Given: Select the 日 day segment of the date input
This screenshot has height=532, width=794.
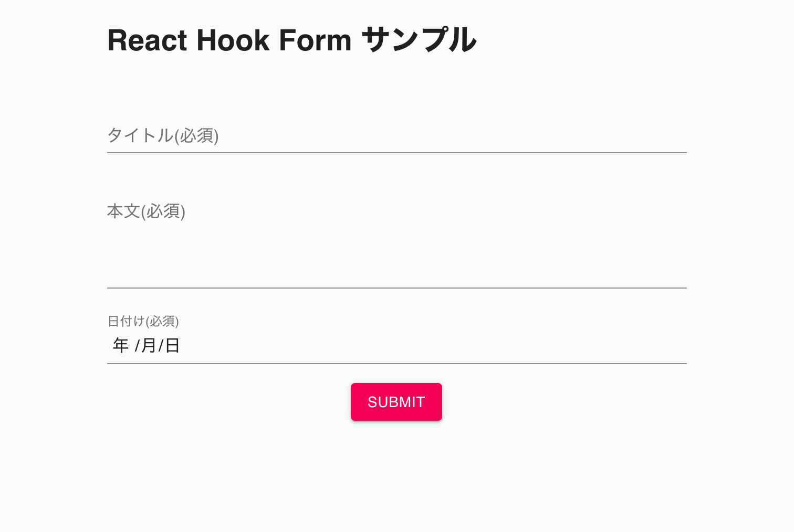Looking at the screenshot, I should click(172, 345).
